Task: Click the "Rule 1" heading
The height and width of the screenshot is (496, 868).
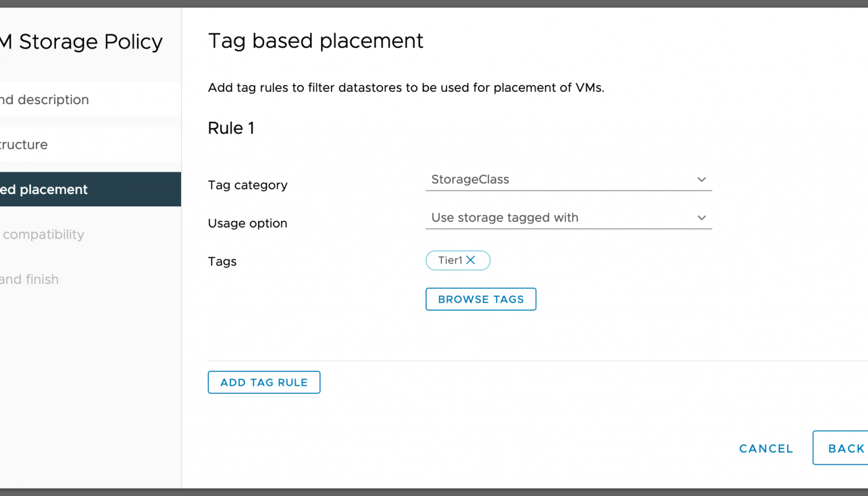Action: point(231,128)
